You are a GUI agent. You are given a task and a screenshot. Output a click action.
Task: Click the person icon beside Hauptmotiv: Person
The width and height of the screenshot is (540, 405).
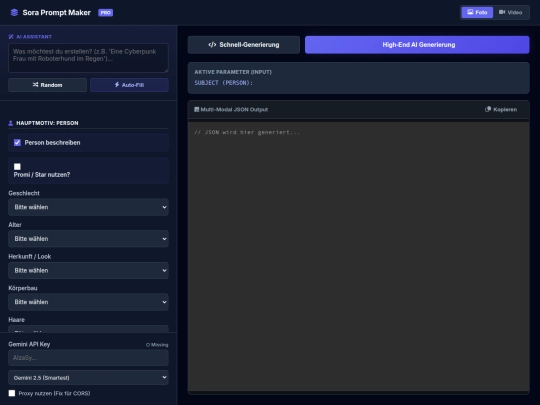tap(11, 123)
